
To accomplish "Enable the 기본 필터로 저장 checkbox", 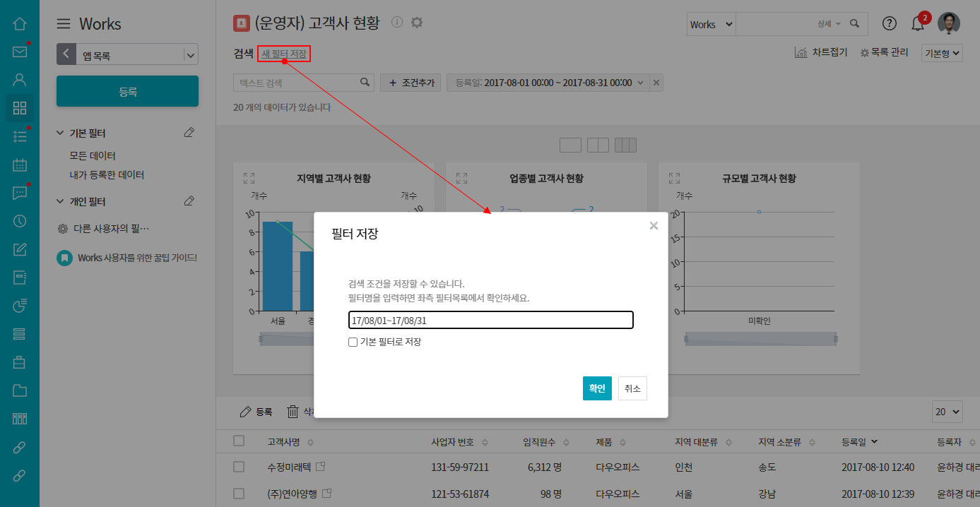I will 353,342.
